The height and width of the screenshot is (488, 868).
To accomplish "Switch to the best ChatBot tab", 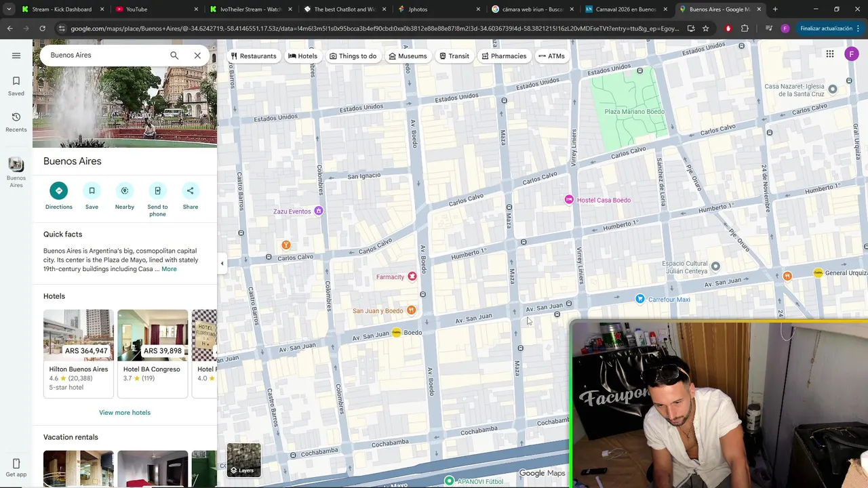I will coord(343,9).
